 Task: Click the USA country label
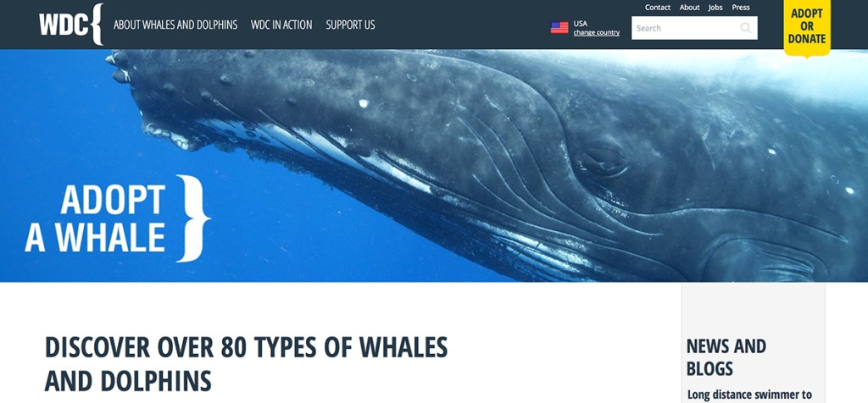pyautogui.click(x=580, y=23)
